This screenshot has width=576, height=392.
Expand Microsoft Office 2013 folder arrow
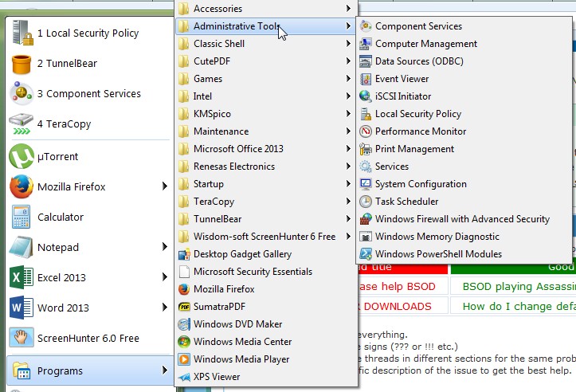point(348,148)
